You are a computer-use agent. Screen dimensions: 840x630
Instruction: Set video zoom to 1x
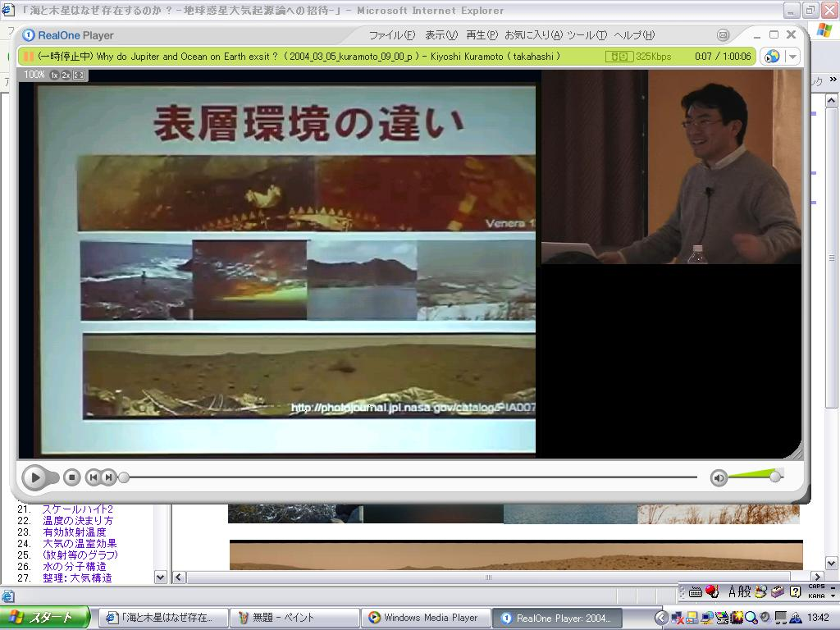54,75
